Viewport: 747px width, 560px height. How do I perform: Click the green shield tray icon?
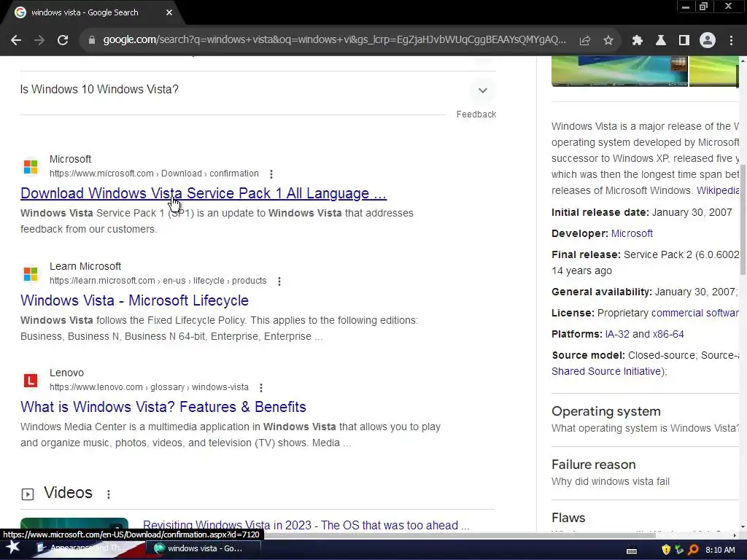coord(679,550)
